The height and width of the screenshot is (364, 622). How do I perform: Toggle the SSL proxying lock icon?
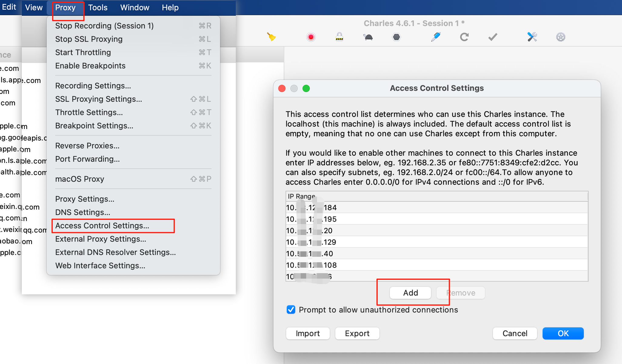pyautogui.click(x=339, y=37)
